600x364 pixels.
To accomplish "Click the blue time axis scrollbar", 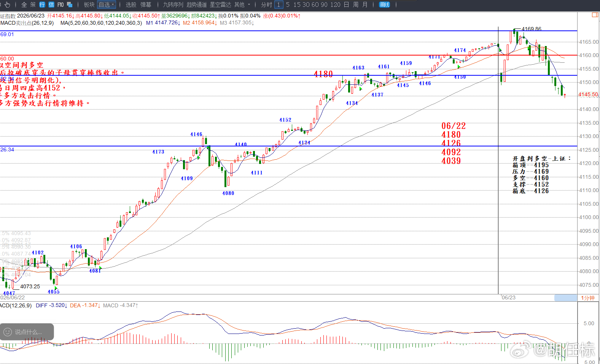I will click(565, 298).
